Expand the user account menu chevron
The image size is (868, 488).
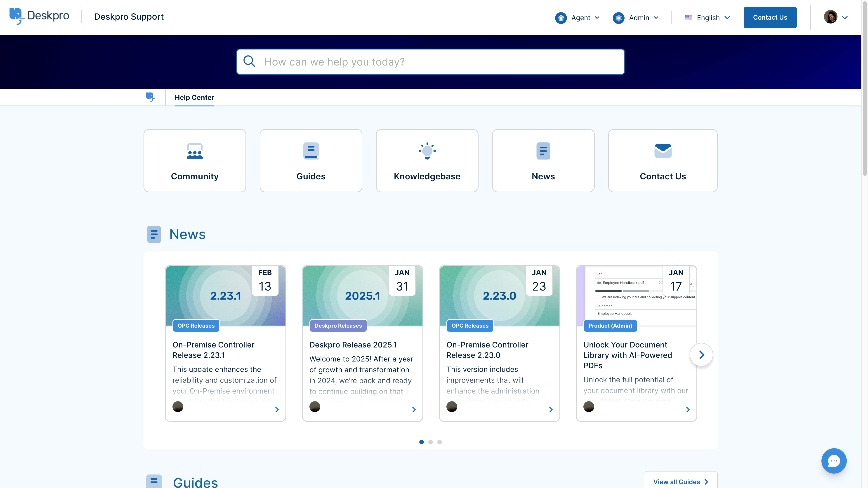coord(845,18)
